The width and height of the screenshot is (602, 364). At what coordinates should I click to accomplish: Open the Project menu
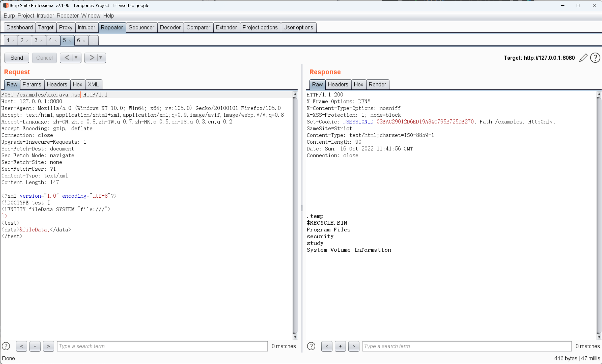[x=26, y=16]
